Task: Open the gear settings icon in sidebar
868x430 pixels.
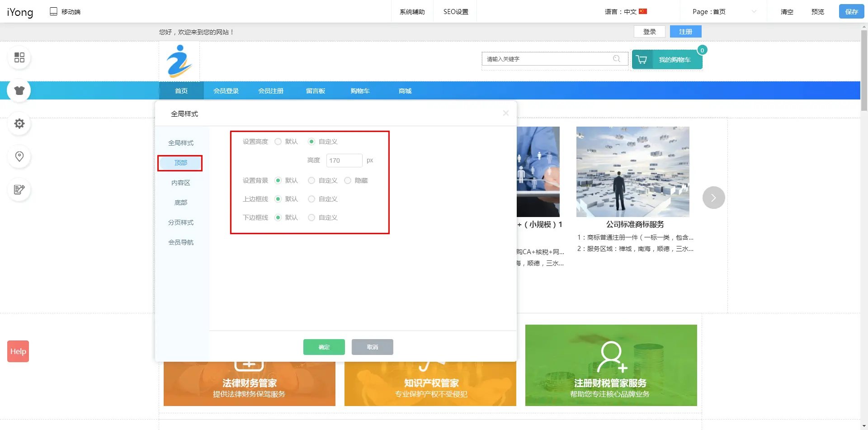Action: 19,123
